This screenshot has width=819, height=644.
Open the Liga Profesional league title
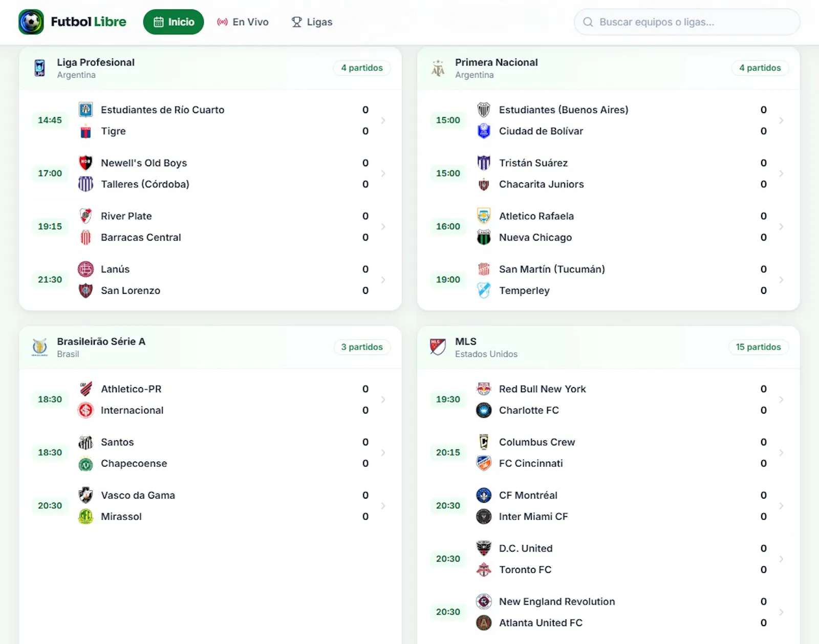96,62
